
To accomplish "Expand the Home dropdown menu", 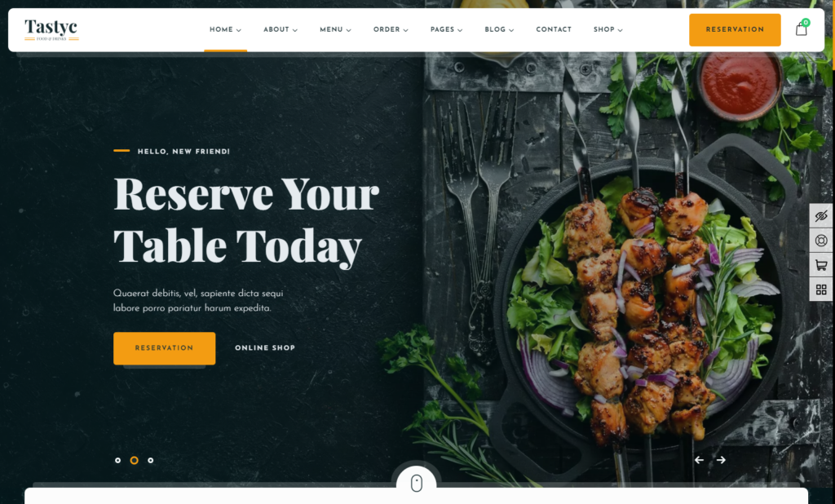I will click(225, 29).
